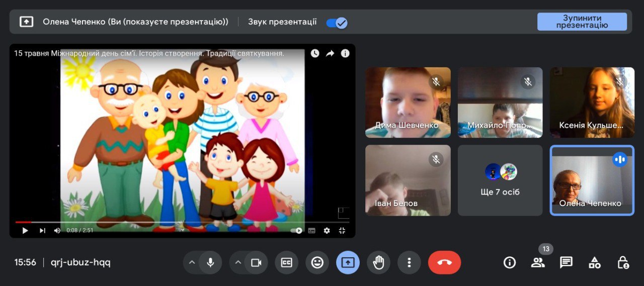Click the share arrow on the video
Viewport: 644px width, 286px height.
tap(330, 53)
